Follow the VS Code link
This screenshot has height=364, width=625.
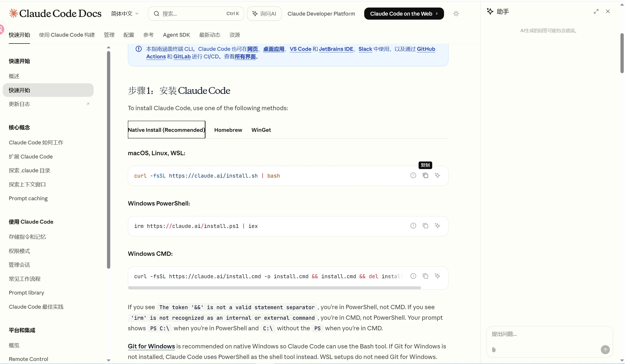[301, 49]
